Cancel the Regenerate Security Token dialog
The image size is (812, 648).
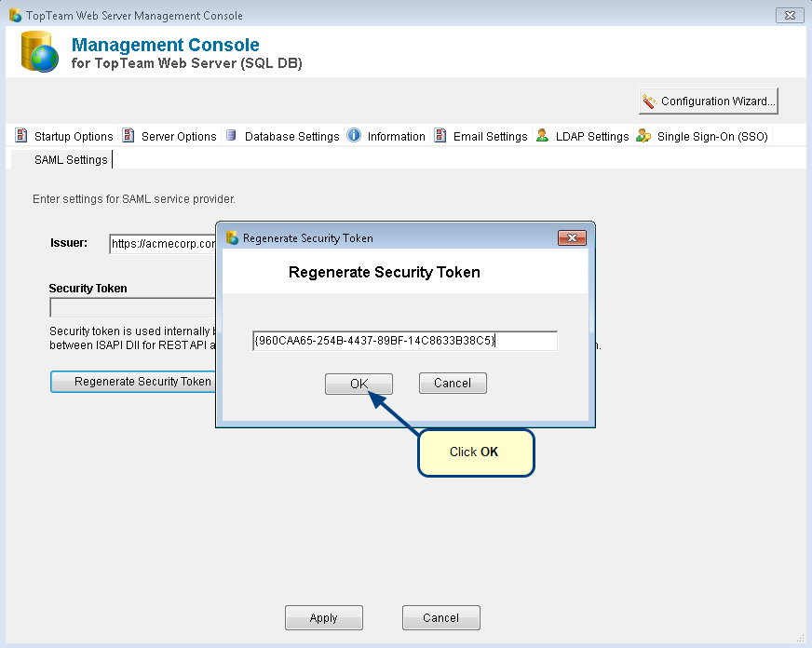pos(453,383)
